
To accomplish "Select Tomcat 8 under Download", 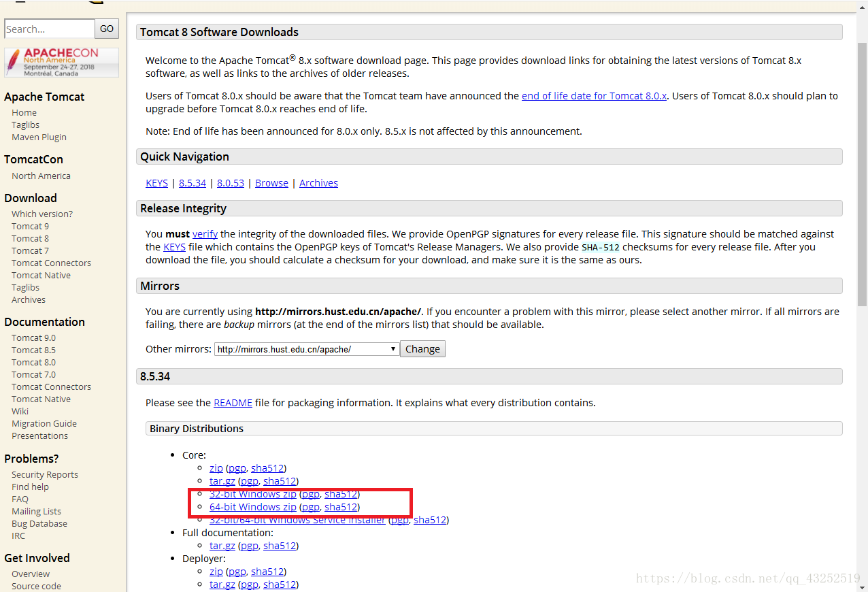I will [30, 238].
